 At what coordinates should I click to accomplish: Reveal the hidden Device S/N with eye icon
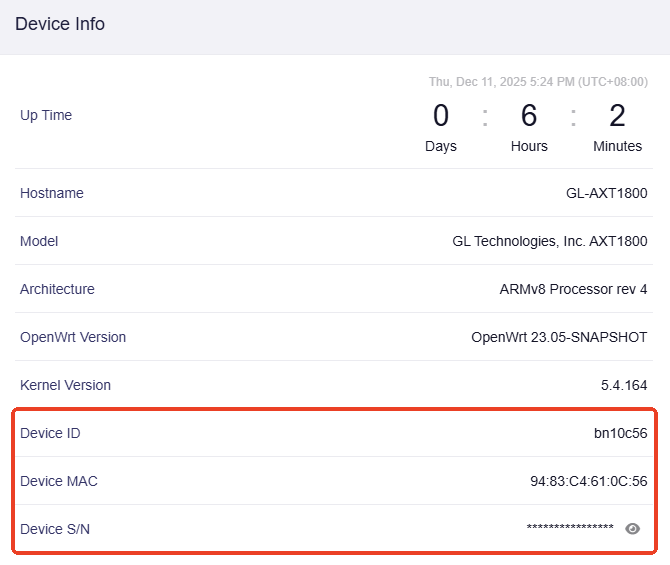click(632, 529)
